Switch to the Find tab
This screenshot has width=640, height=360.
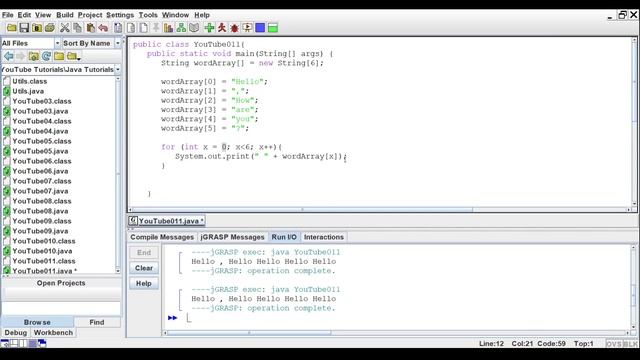click(x=97, y=322)
